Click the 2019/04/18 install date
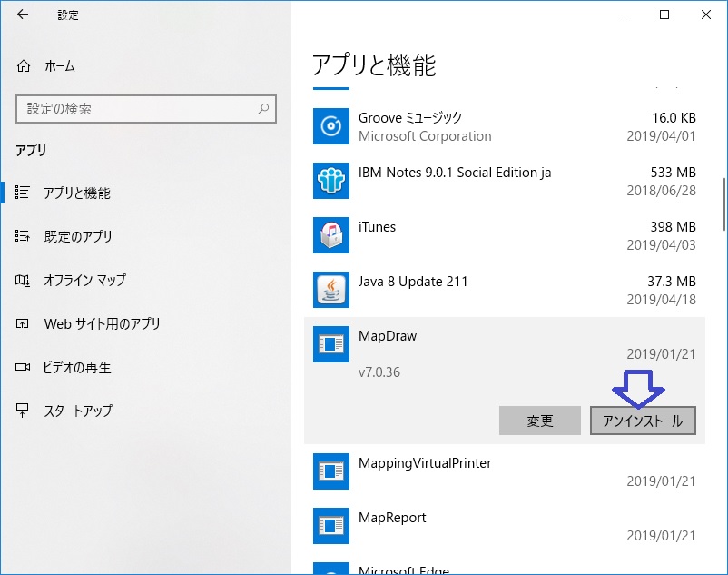This screenshot has height=575, width=728. click(x=661, y=300)
